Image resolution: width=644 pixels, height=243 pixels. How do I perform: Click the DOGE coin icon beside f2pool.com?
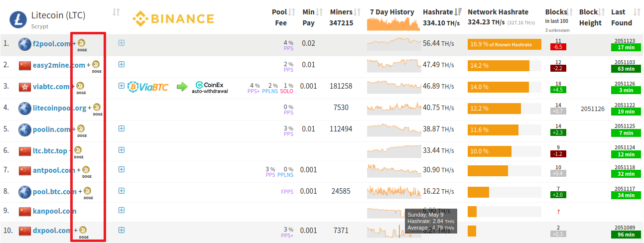[x=82, y=43]
